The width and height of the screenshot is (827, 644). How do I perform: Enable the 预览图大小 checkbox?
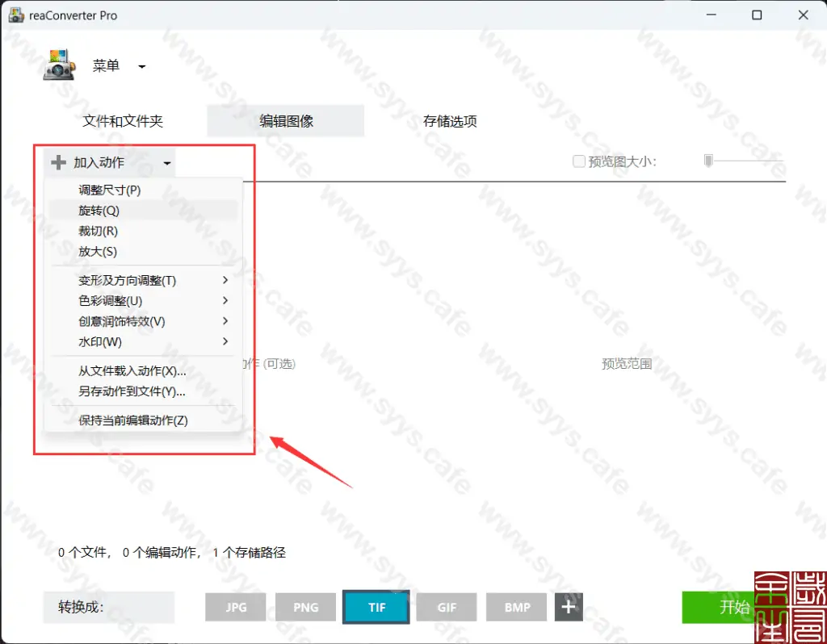(579, 161)
